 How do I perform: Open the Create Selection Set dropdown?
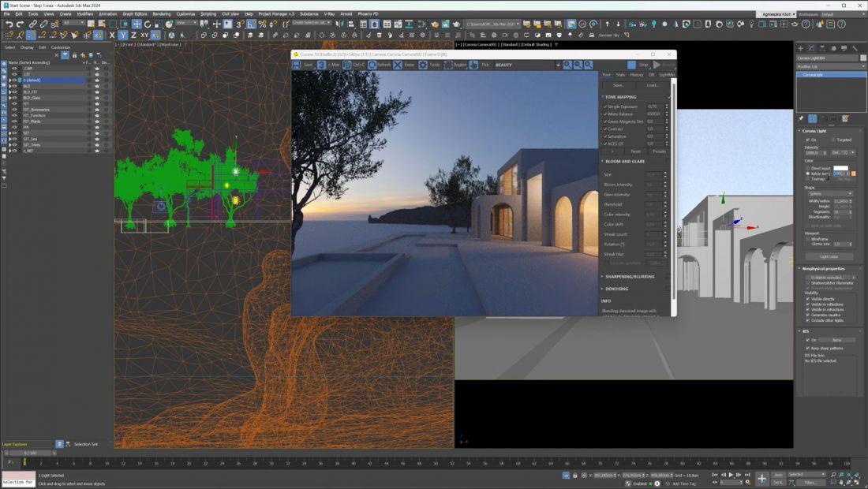(311, 23)
